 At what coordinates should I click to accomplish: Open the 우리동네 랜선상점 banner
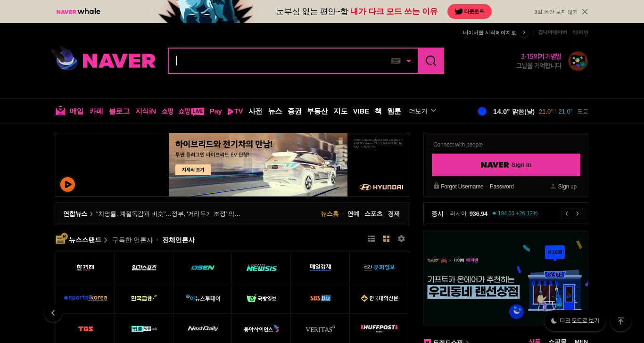(506, 278)
